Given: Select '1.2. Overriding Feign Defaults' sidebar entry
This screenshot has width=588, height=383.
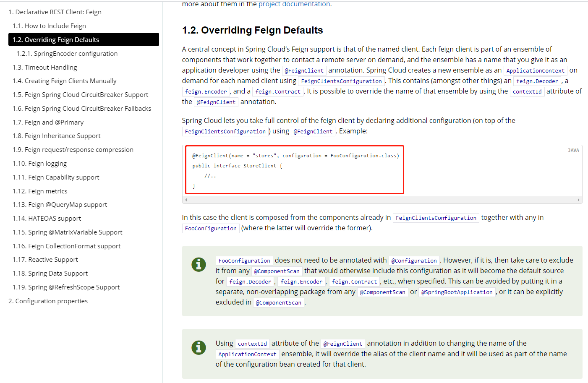Looking at the screenshot, I should 84,39.
